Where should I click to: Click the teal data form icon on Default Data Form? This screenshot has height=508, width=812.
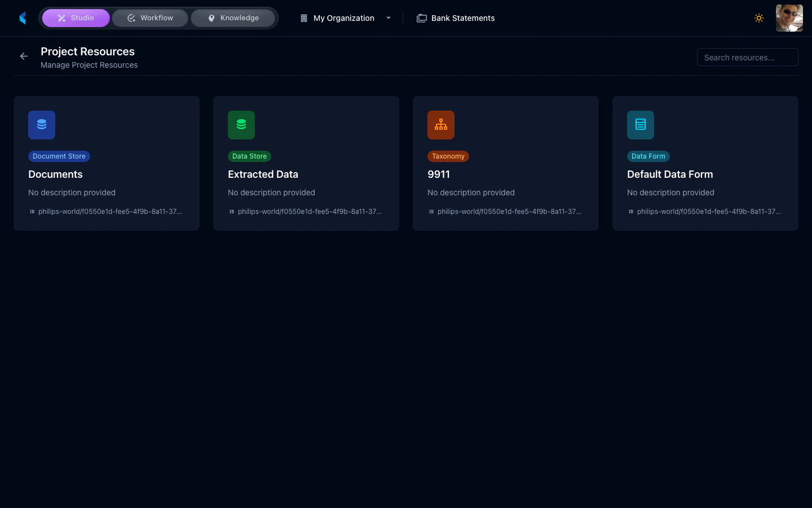coord(640,125)
